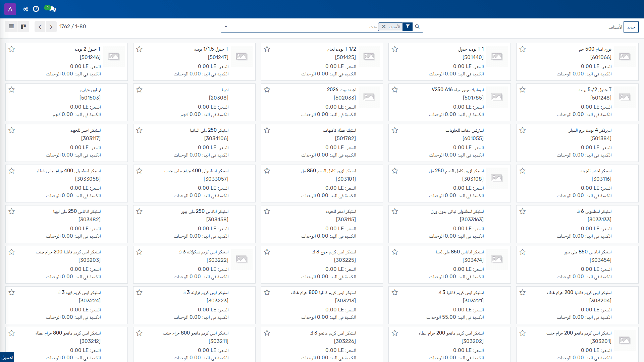Viewport: 644px width, 362px height.
Task: Star the product card 501248
Action: click(x=523, y=90)
